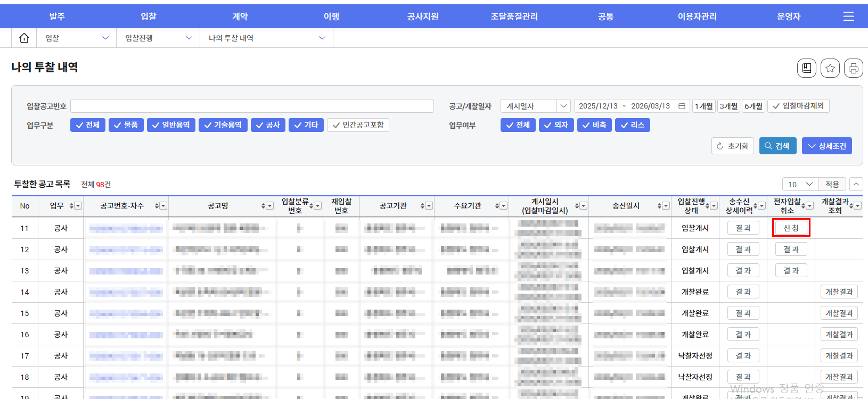Open calendar picker next to the date range
The width and height of the screenshot is (868, 399).
[682, 106]
